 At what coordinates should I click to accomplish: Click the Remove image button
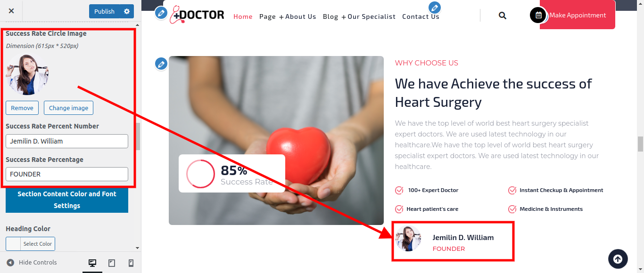click(22, 108)
